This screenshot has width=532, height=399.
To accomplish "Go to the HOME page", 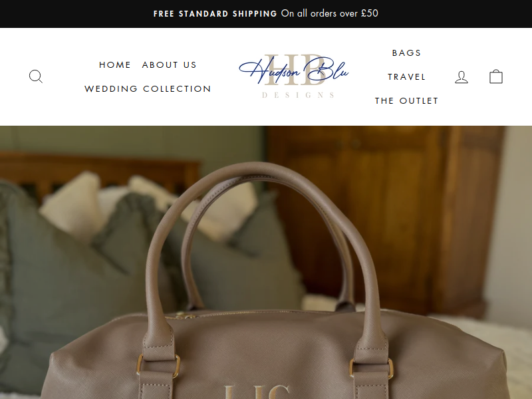I will (115, 65).
